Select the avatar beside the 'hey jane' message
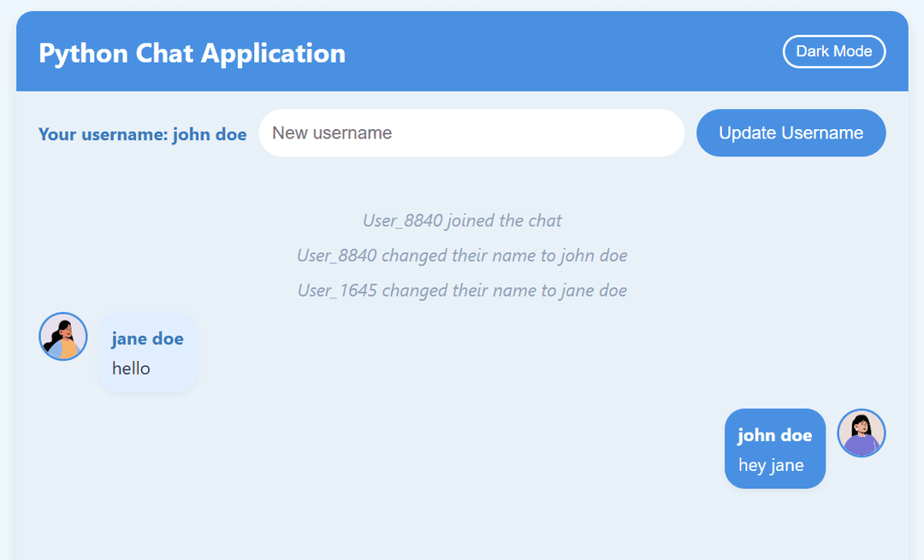 pos(861,433)
